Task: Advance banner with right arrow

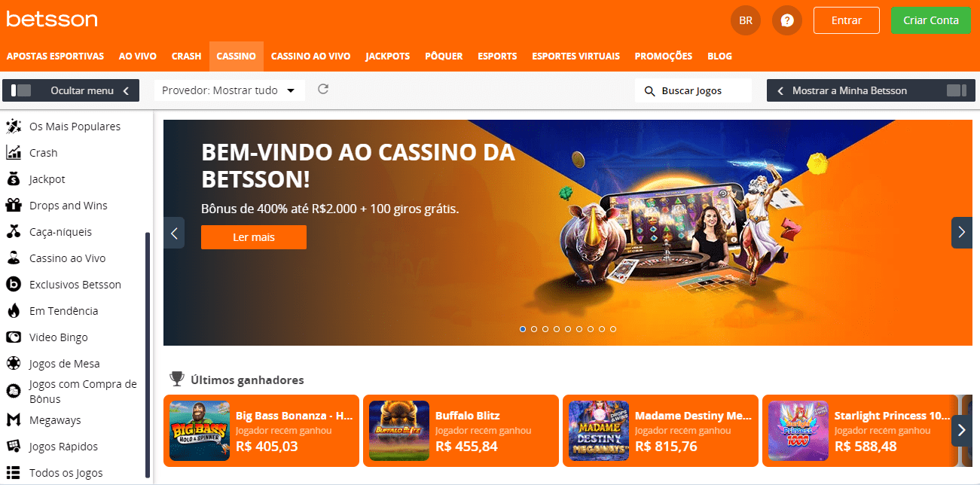Action: [x=962, y=233]
